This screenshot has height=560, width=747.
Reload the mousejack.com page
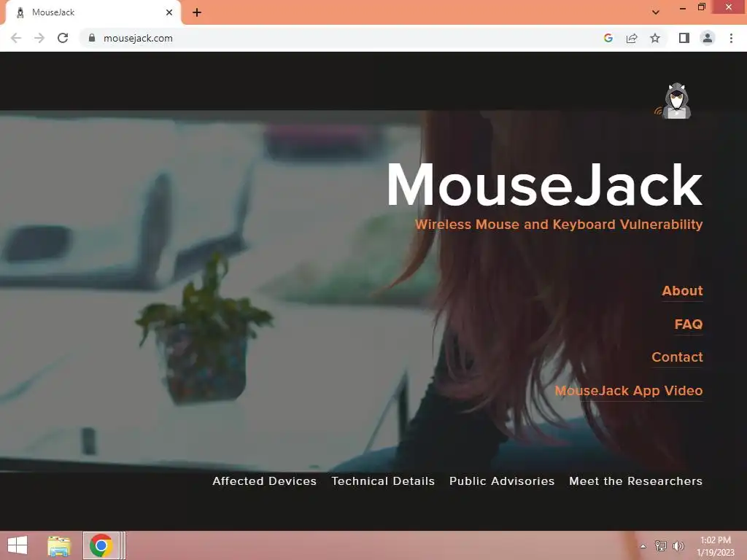63,38
